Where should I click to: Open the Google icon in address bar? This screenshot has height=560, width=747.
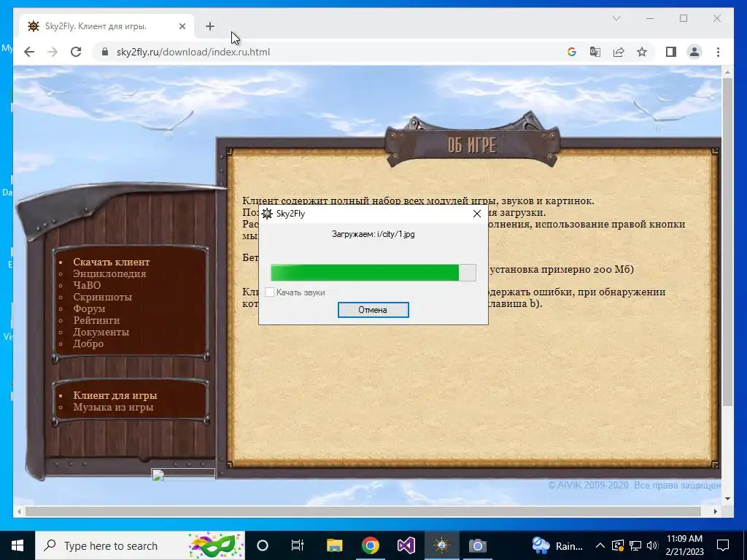click(x=572, y=52)
